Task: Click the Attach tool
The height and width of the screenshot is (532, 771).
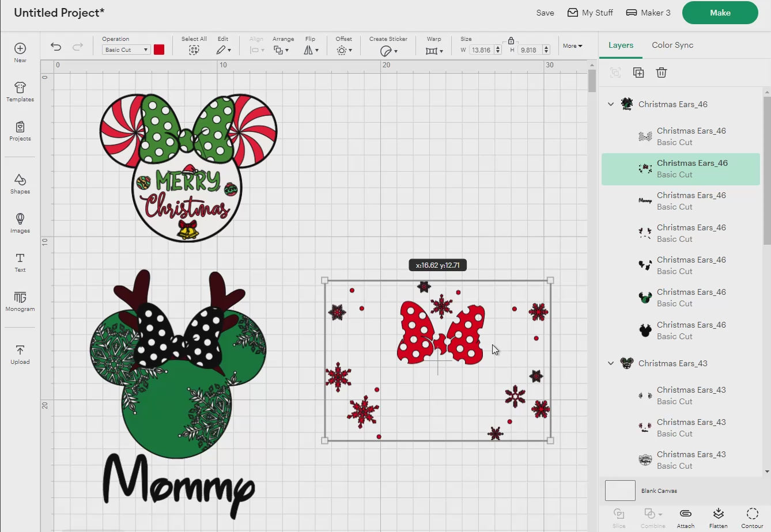Action: click(685, 517)
